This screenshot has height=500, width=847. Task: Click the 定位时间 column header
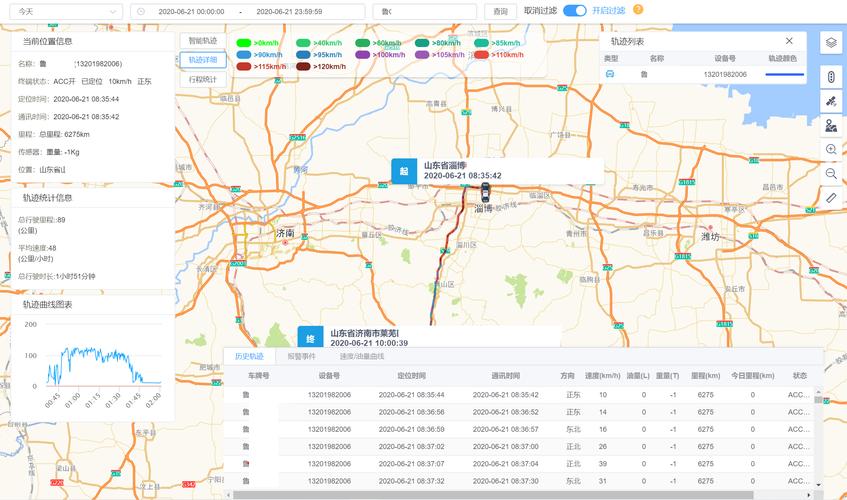click(411, 376)
